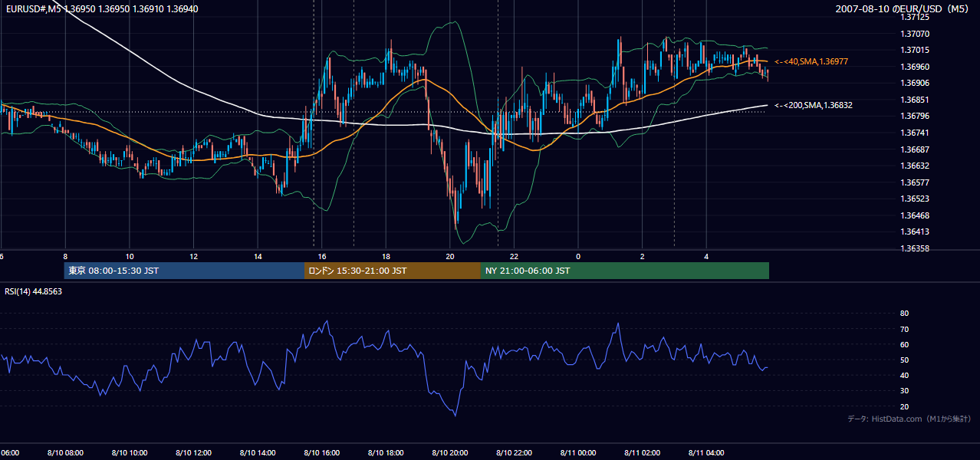This screenshot has height=460, width=980.
Task: Click the 40 SMA 1.36977 label
Action: (x=811, y=61)
